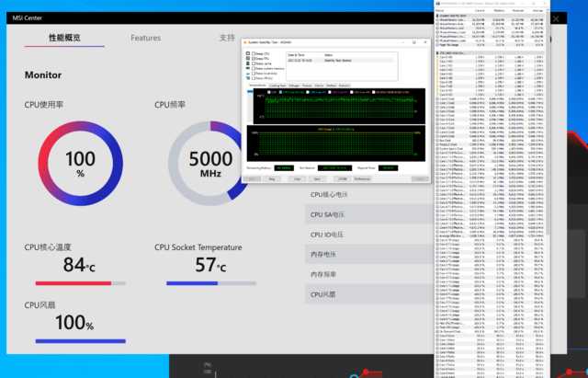Select the CPU核心电压 row

pyautogui.click(x=369, y=194)
